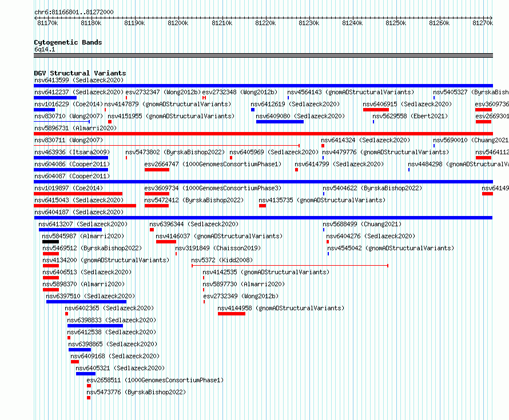This screenshot has height=420, width=509.
Task: Click nsv6404276 (Sedlazeck2020) label
Action: coord(371,236)
